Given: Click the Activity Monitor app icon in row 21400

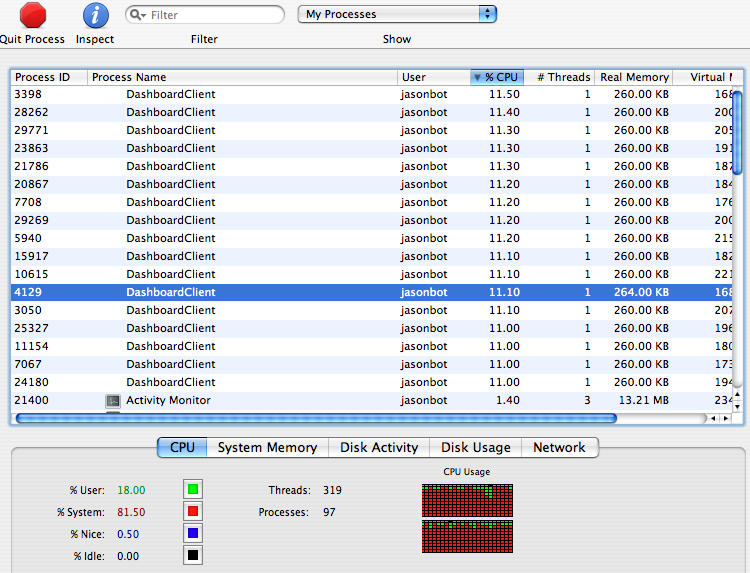Looking at the screenshot, I should (x=113, y=401).
